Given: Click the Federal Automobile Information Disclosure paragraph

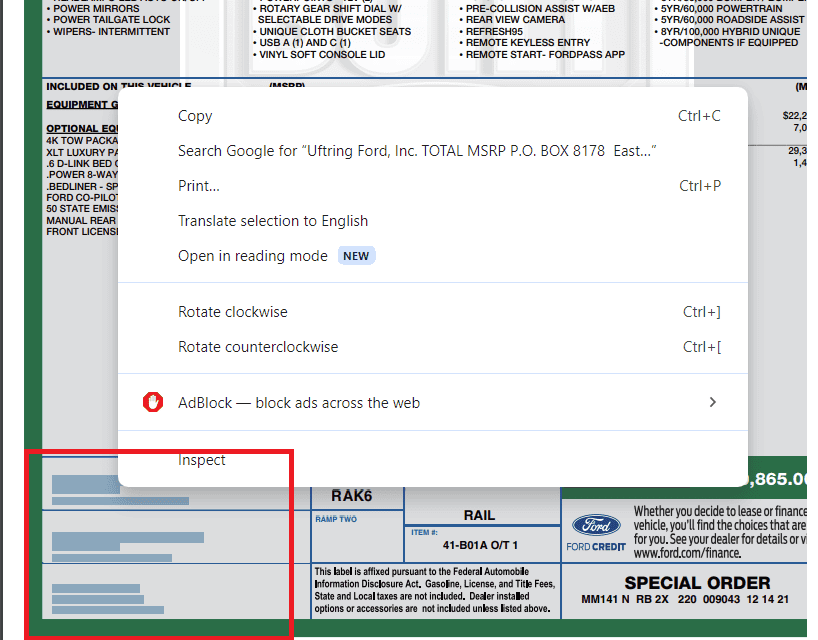Looking at the screenshot, I should (x=435, y=590).
